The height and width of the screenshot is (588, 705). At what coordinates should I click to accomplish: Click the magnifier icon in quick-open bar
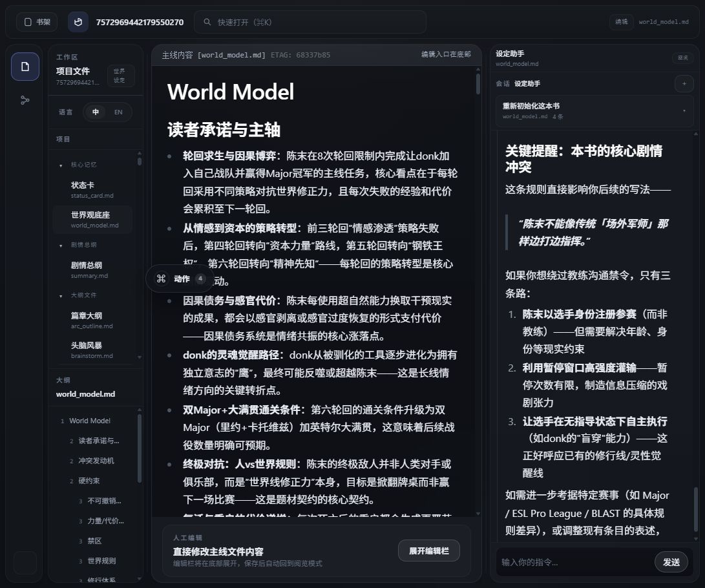[x=207, y=22]
